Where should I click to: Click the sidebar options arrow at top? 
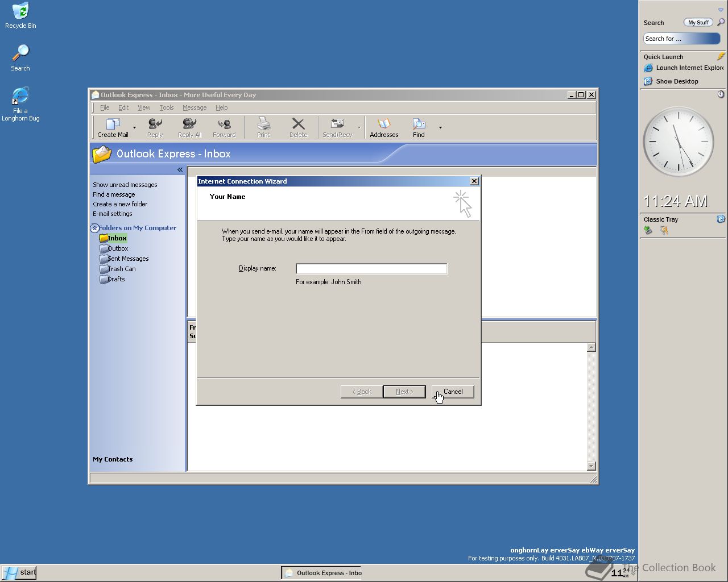pyautogui.click(x=721, y=10)
